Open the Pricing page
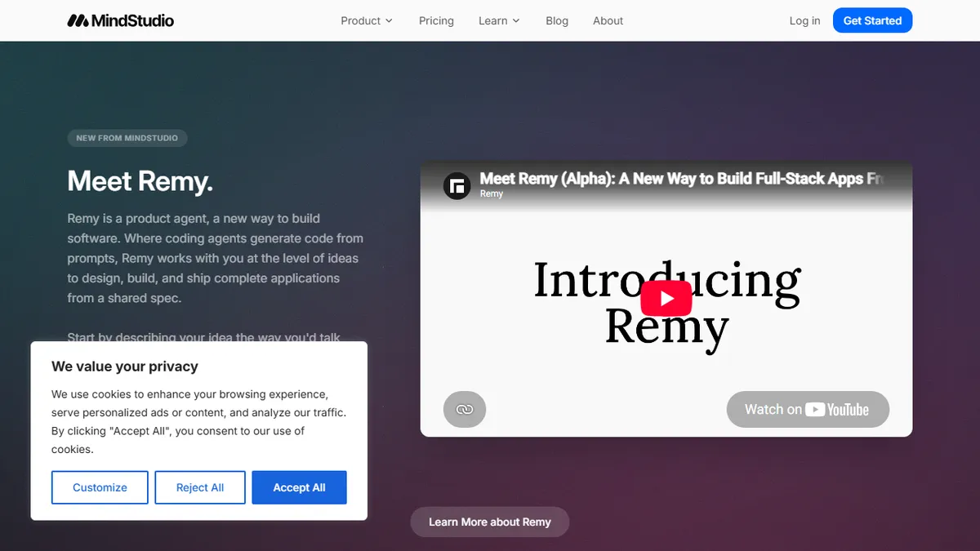 [x=436, y=20]
